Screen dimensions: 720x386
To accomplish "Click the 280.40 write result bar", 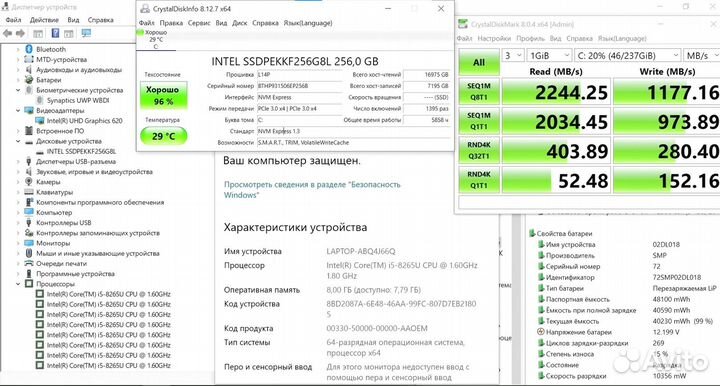I will [667, 151].
